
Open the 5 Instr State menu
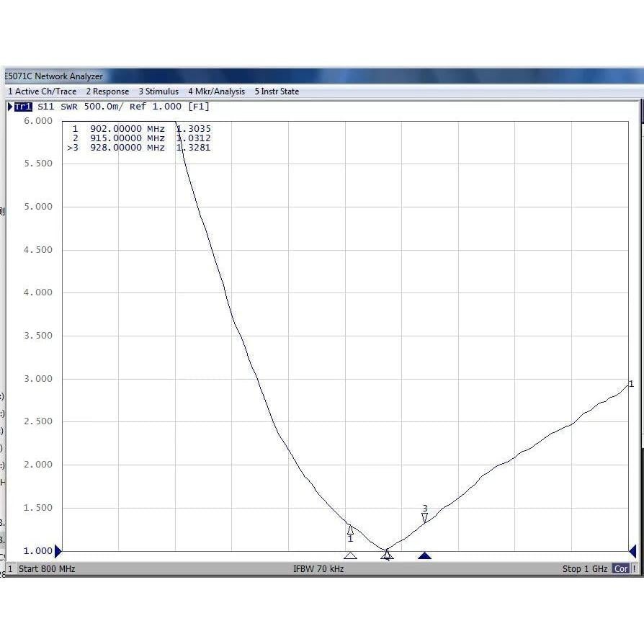point(275,91)
